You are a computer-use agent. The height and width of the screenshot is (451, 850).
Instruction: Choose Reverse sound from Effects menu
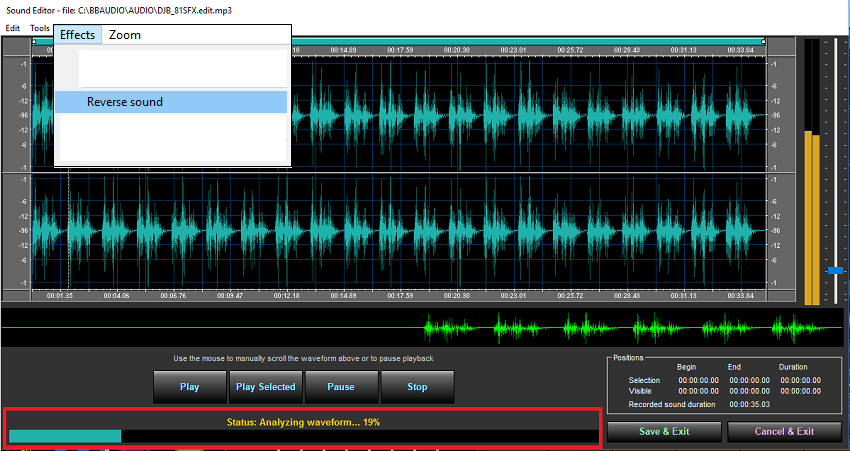(x=171, y=102)
